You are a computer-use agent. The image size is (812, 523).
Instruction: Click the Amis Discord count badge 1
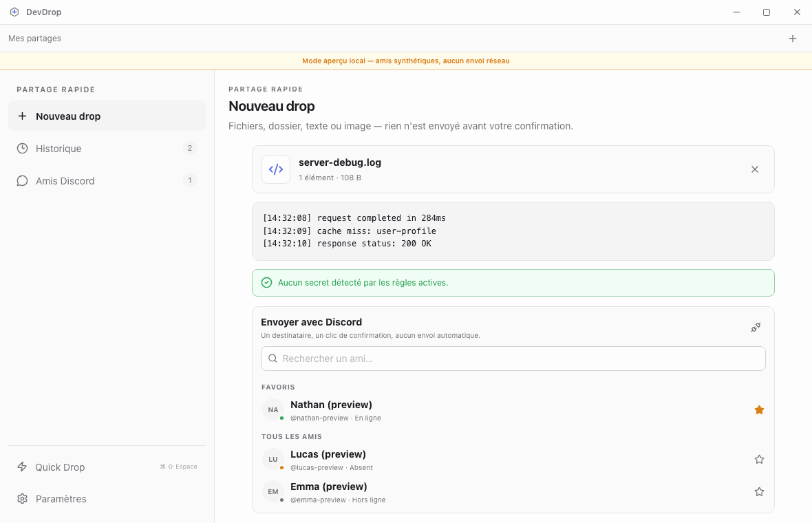coord(189,181)
